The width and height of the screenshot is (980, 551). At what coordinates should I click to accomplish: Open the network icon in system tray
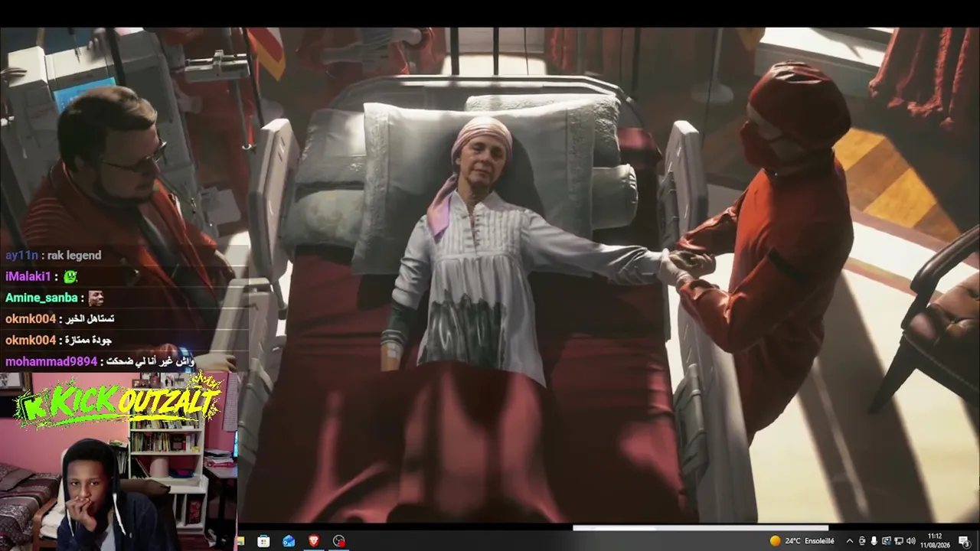pos(899,541)
